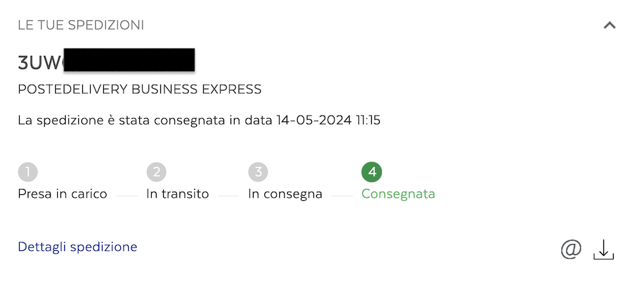
Task: Select the In consegna step label
Action: click(x=285, y=194)
